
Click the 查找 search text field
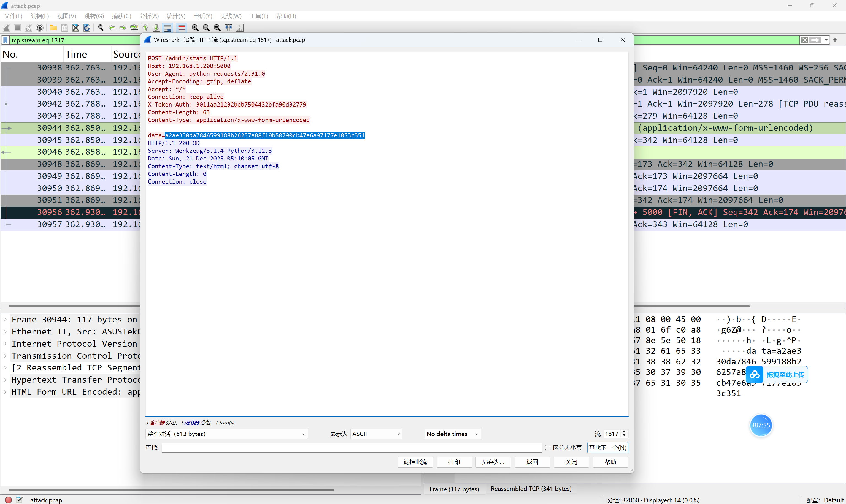(352, 448)
